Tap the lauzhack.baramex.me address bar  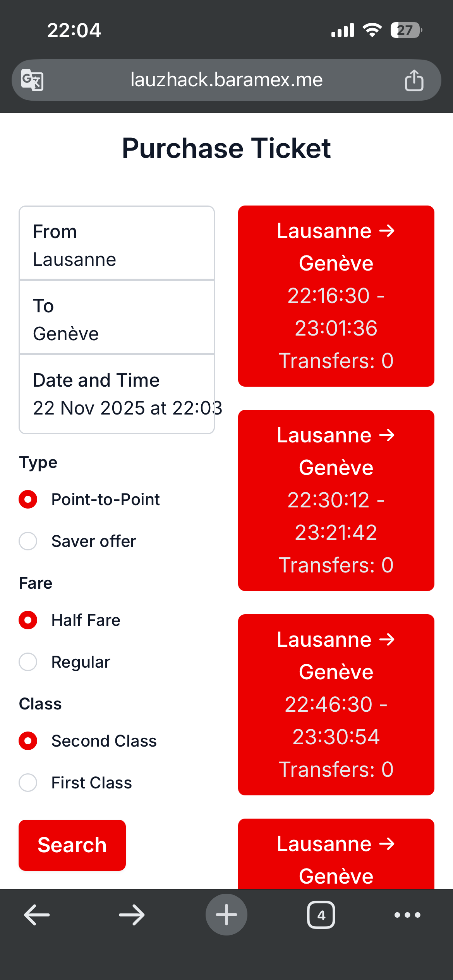(x=226, y=80)
